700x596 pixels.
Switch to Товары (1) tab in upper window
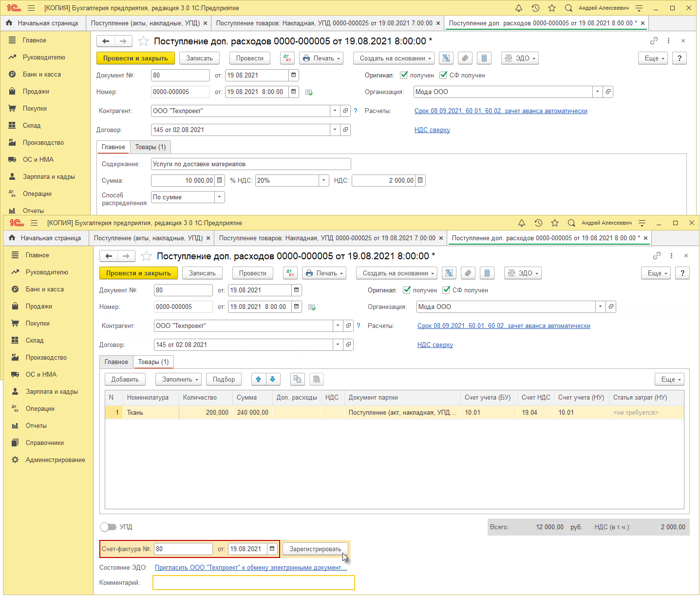151,147
